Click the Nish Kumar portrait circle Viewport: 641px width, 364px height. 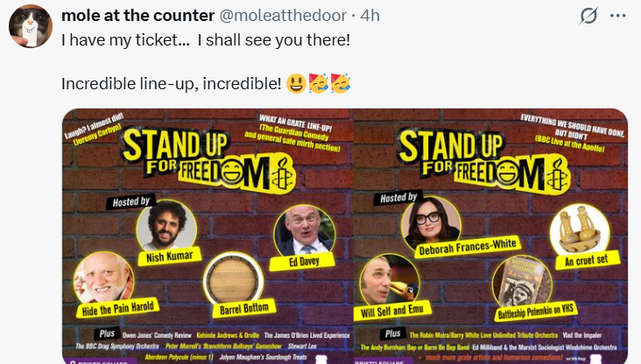click(x=166, y=225)
